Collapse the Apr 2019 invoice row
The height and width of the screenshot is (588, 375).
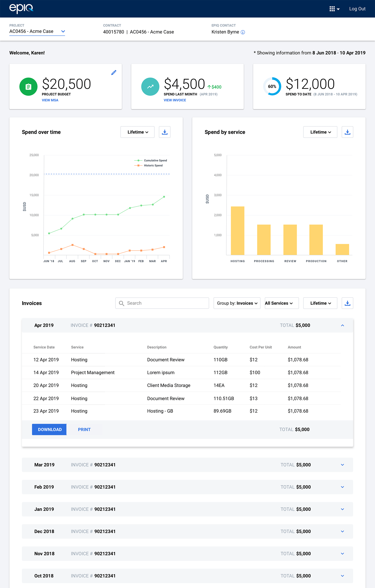(x=342, y=325)
